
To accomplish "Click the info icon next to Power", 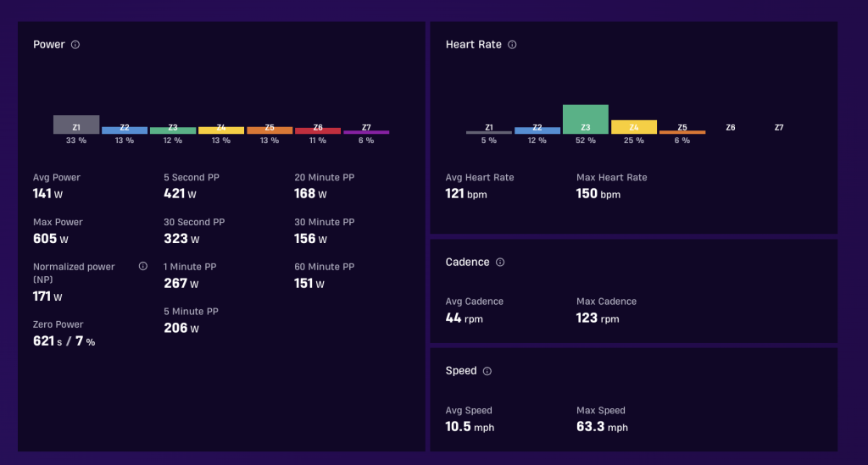I will [75, 45].
